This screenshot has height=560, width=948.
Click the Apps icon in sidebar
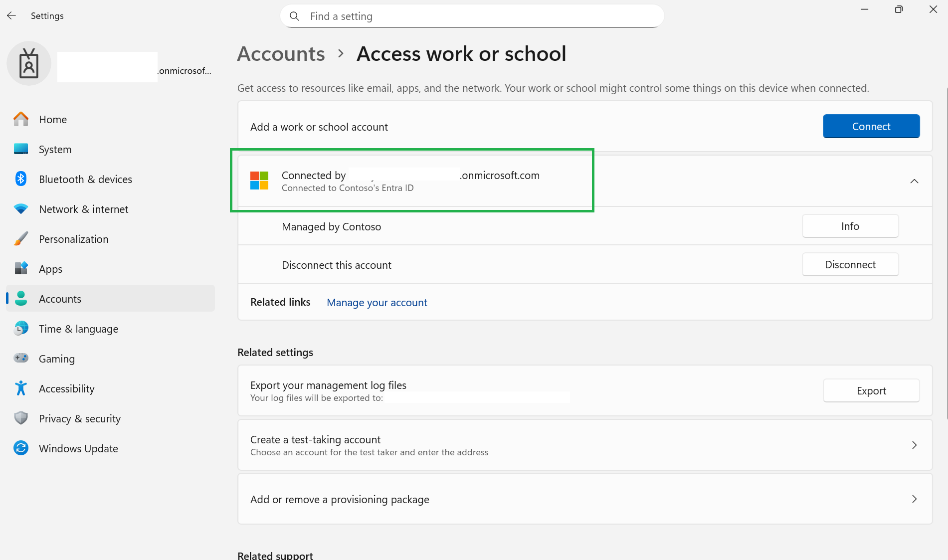click(x=21, y=269)
